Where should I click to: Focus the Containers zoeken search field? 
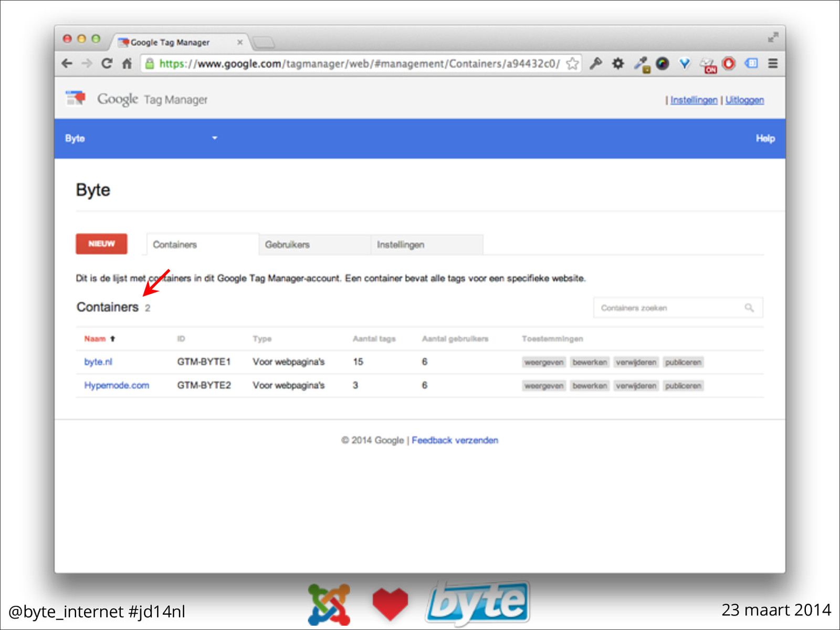[678, 308]
